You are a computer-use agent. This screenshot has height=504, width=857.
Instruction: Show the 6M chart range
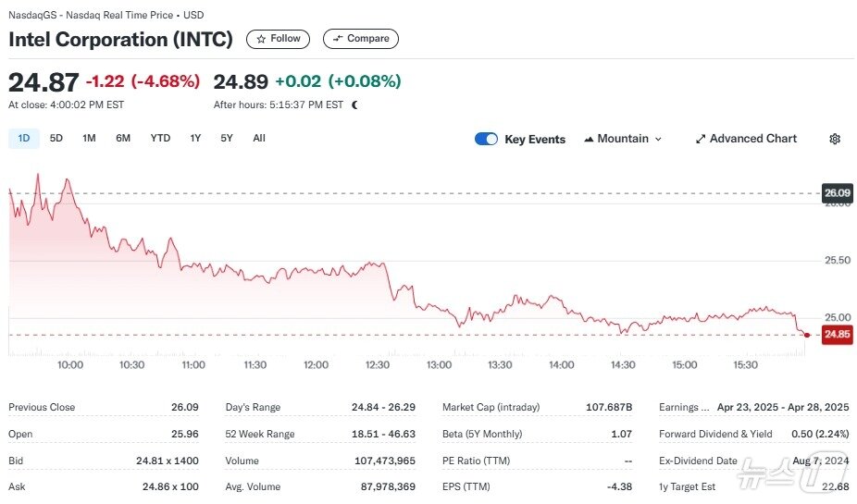click(x=123, y=138)
